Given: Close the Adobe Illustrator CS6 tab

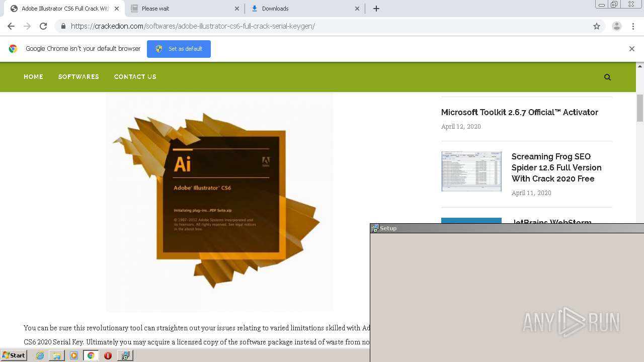Looking at the screenshot, I should coord(116,9).
